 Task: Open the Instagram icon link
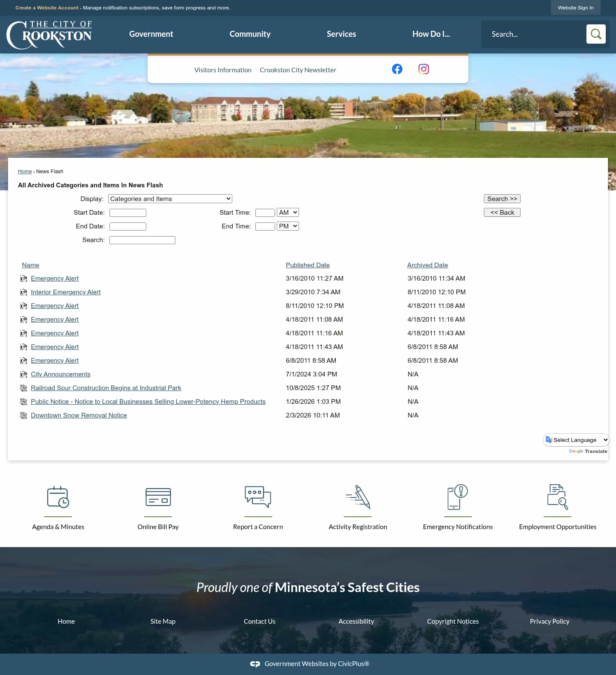[x=423, y=69]
